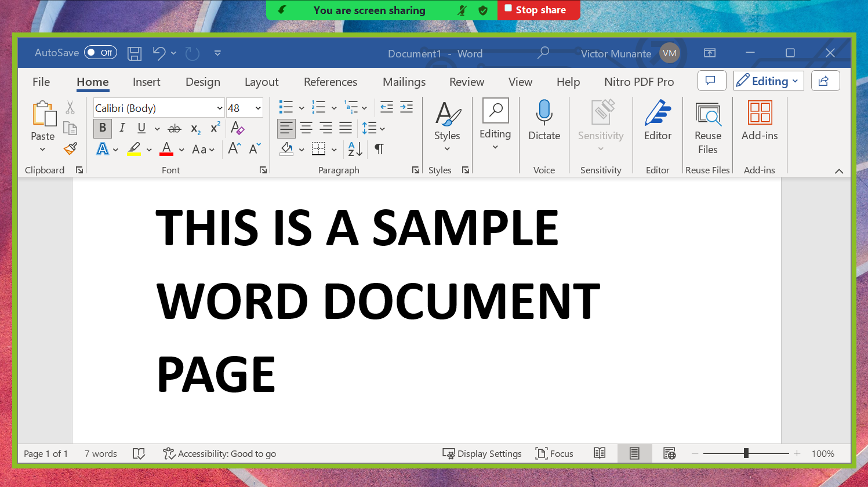Open the File menu
This screenshot has height=487, width=868.
[41, 82]
